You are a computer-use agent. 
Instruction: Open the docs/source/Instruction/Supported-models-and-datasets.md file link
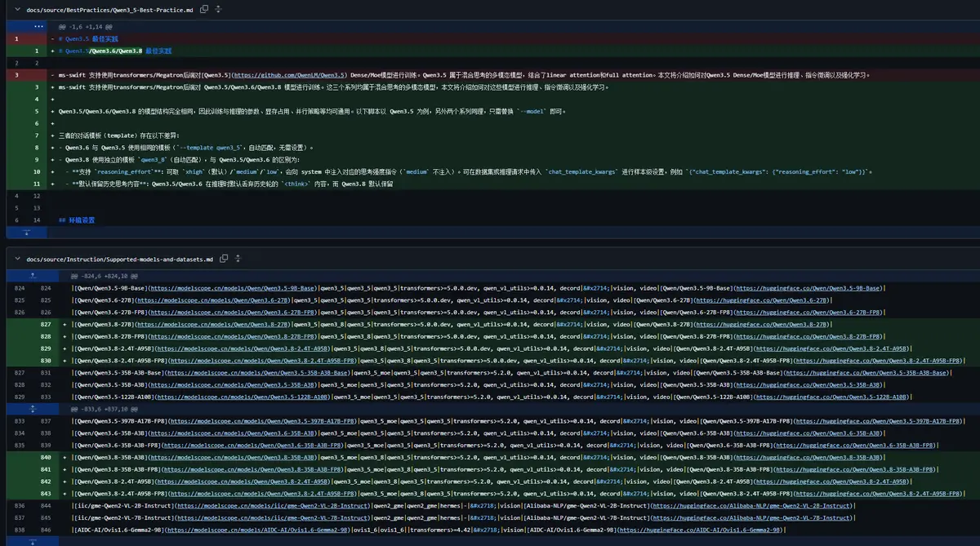[x=120, y=259]
